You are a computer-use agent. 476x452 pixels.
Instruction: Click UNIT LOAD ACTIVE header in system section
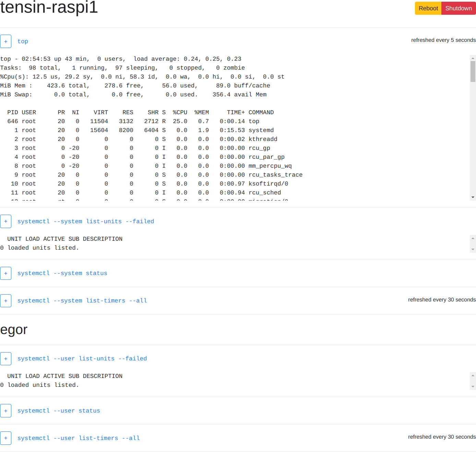(65, 239)
